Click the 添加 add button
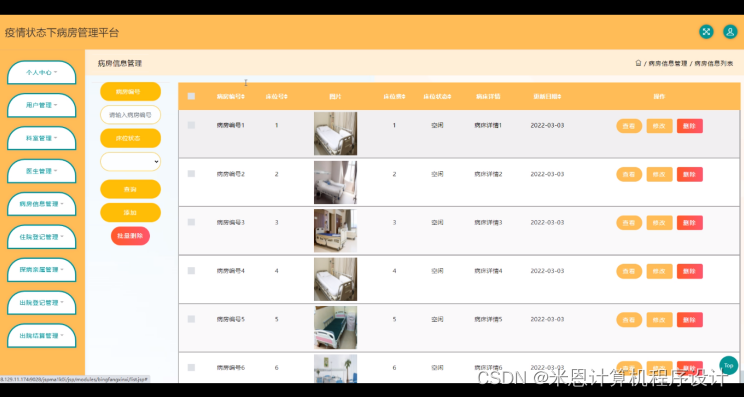This screenshot has height=397, width=744. (x=130, y=212)
